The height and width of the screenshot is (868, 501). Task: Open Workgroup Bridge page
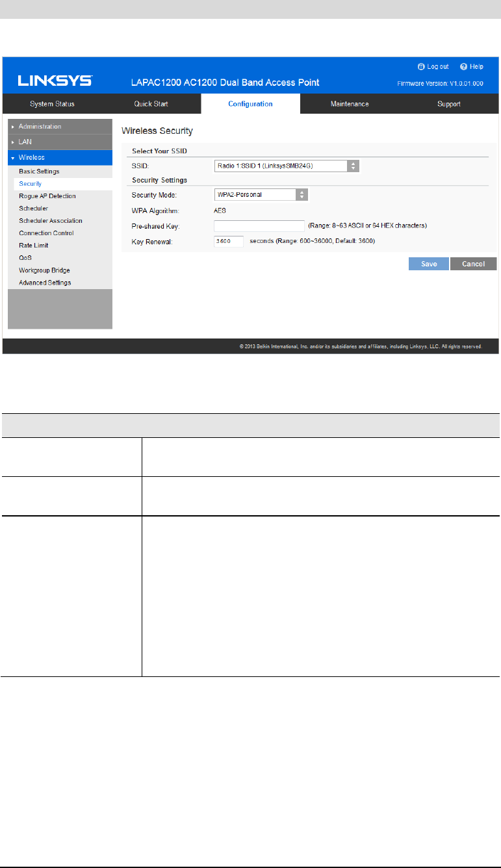click(x=44, y=270)
